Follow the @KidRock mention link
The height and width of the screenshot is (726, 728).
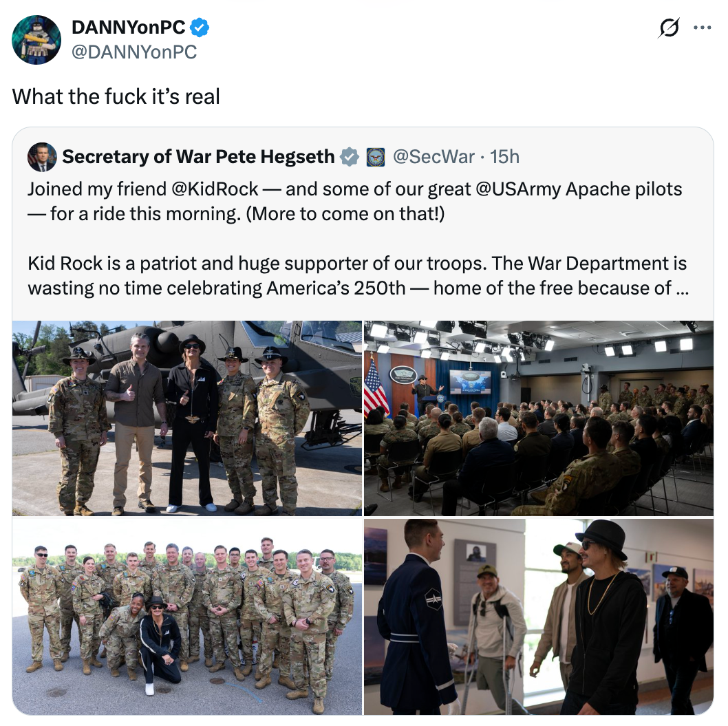click(215, 189)
